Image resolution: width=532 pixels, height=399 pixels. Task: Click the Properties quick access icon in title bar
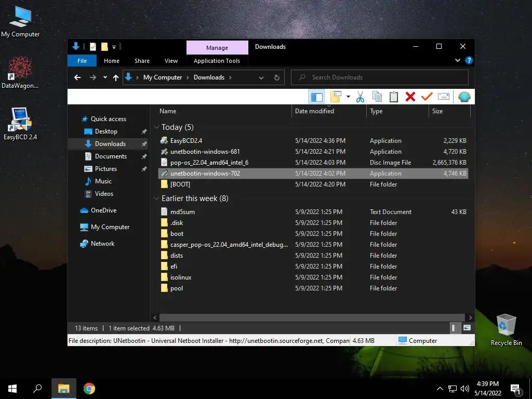[92, 46]
